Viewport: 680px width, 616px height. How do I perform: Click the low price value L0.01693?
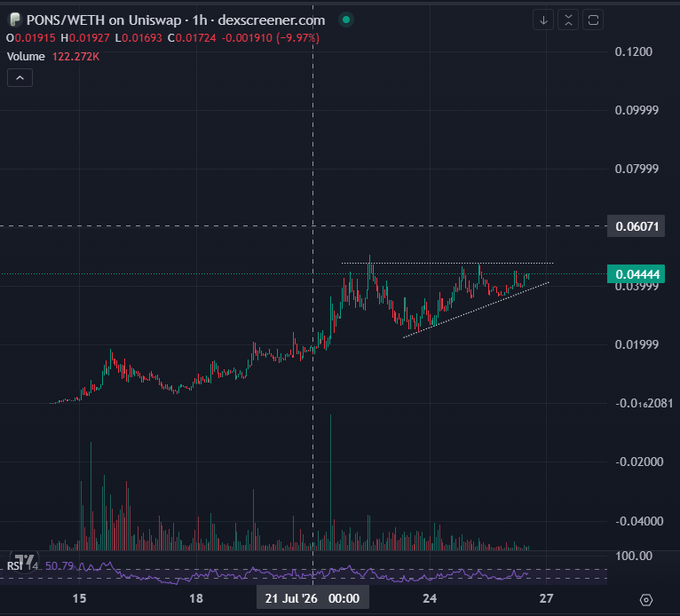(138, 38)
